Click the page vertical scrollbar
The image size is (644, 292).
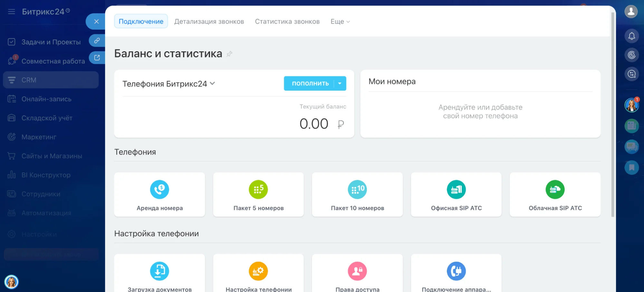click(x=613, y=114)
